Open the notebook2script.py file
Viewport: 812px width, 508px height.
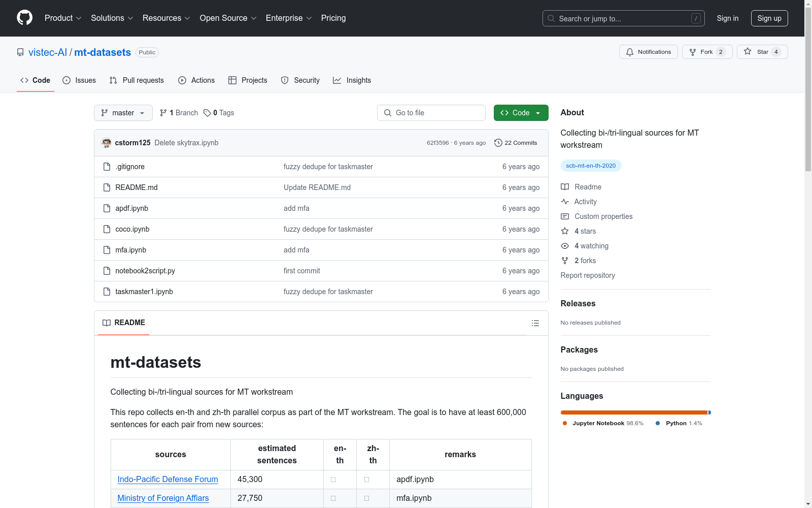click(145, 271)
